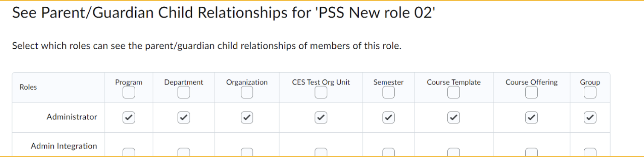Check the Semester column header checkbox
The image size is (644, 157).
389,92
